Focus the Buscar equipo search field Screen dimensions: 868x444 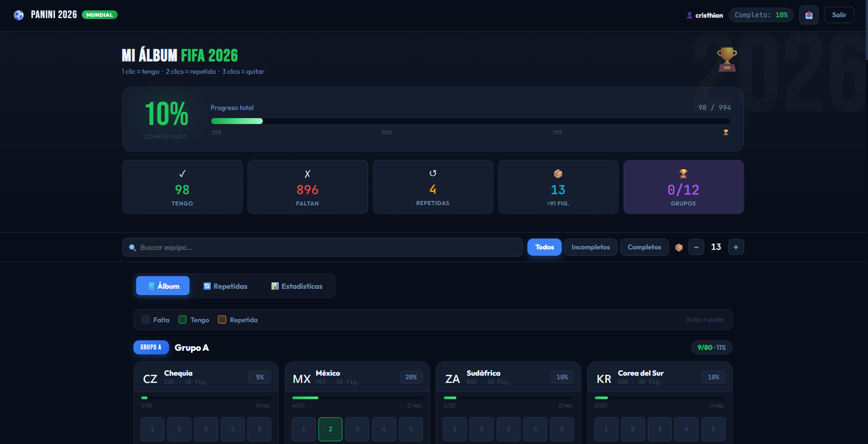(x=323, y=248)
